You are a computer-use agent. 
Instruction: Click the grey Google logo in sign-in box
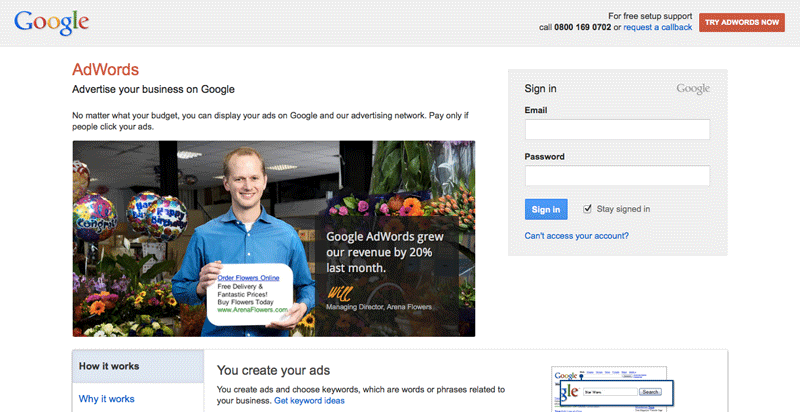(693, 89)
